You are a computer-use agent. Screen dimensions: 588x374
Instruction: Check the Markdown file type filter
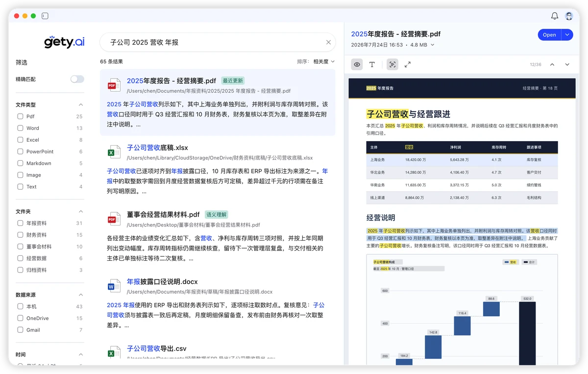(20, 163)
